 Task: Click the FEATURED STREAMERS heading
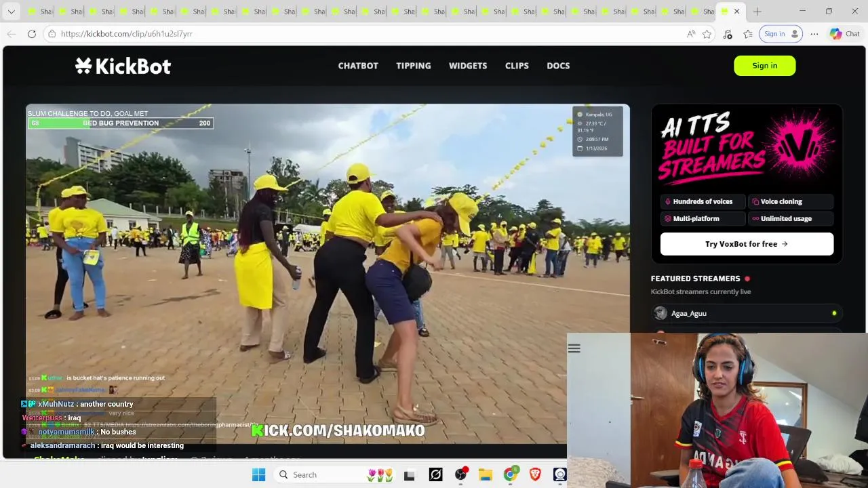[695, 279]
